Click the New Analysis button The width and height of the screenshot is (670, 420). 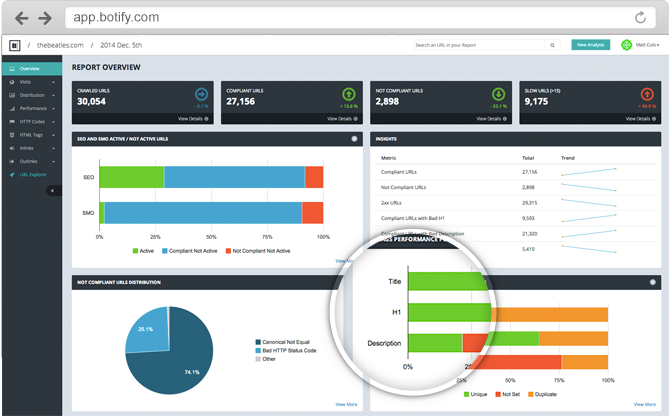tap(591, 45)
